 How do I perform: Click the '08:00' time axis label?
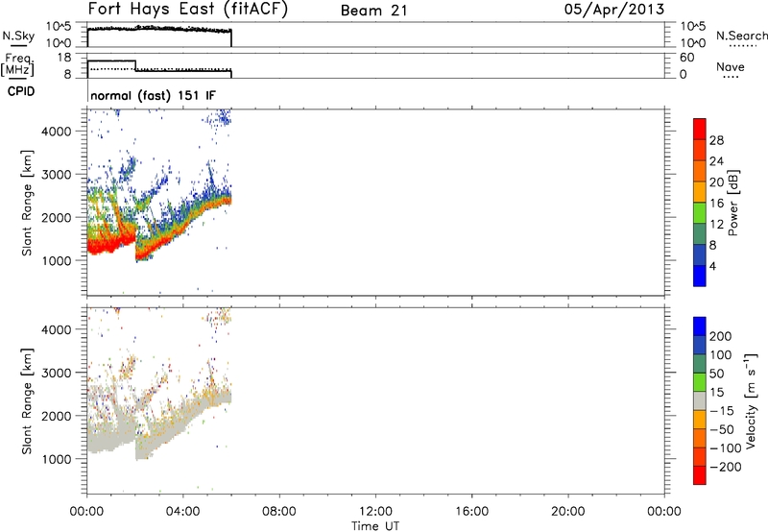279,512
